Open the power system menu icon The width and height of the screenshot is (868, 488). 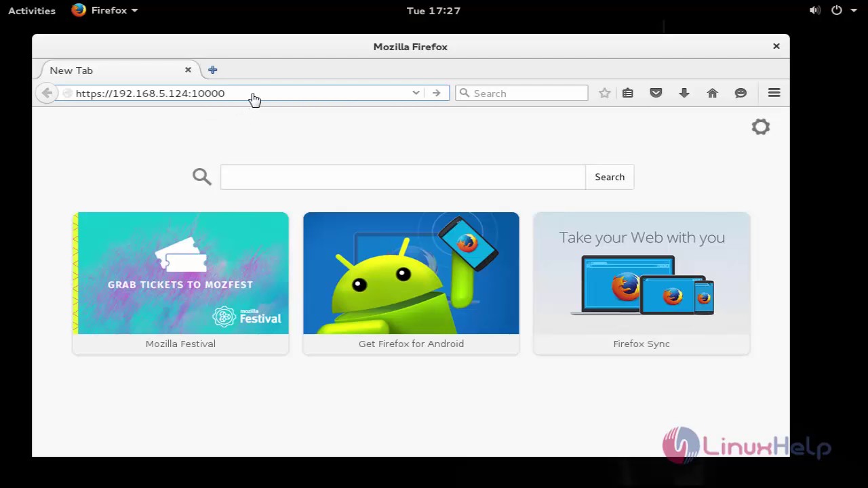coord(837,10)
